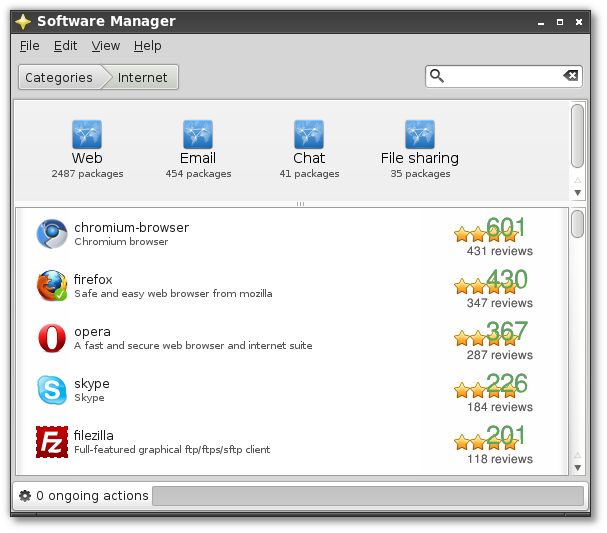The width and height of the screenshot is (607, 533).
Task: Click the '431 reviews' text
Action: tap(500, 251)
